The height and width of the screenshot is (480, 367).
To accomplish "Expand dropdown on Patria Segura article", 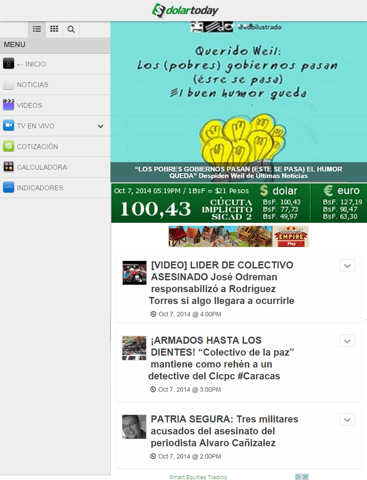I will click(x=347, y=420).
